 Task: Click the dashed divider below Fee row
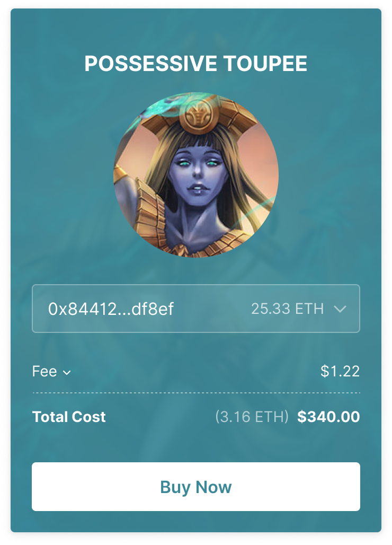coord(196,393)
